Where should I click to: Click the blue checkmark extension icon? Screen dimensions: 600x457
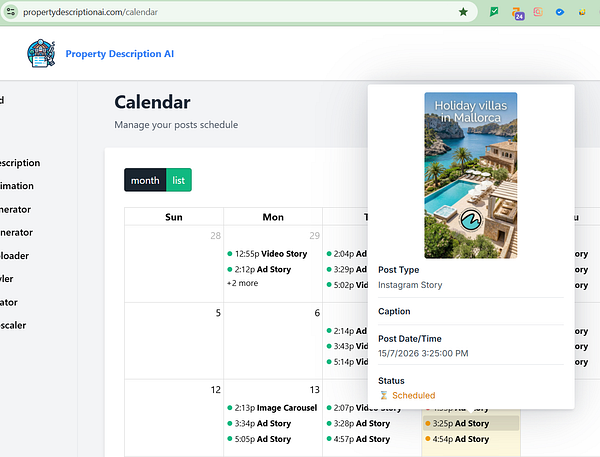560,12
